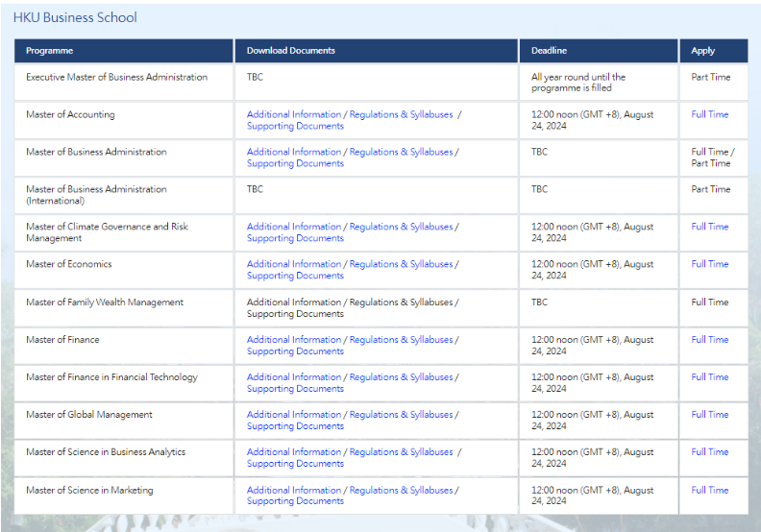761x532 pixels.
Task: Apply Full Time for Science in Business Analytics
Action: point(710,452)
